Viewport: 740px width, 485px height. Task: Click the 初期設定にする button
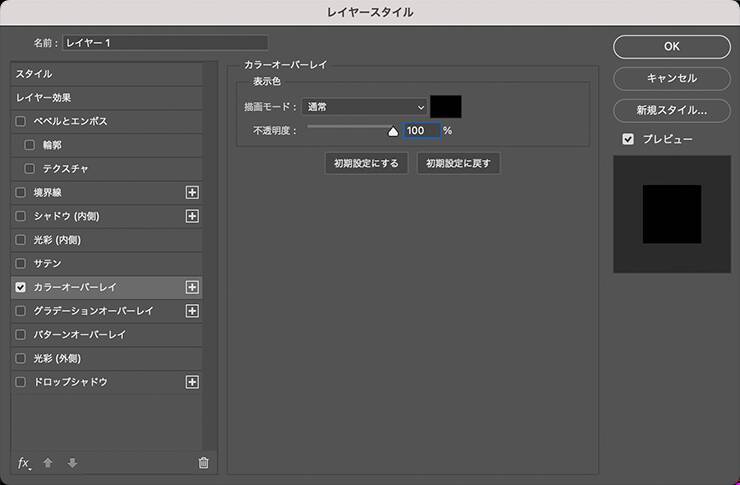click(x=367, y=163)
